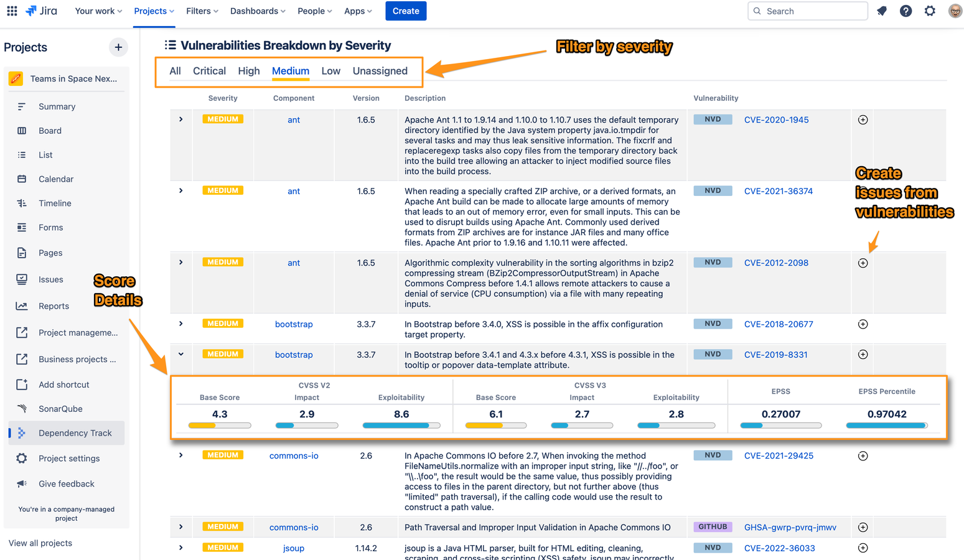964x560 pixels.
Task: Open Board in the sidebar
Action: (67, 131)
